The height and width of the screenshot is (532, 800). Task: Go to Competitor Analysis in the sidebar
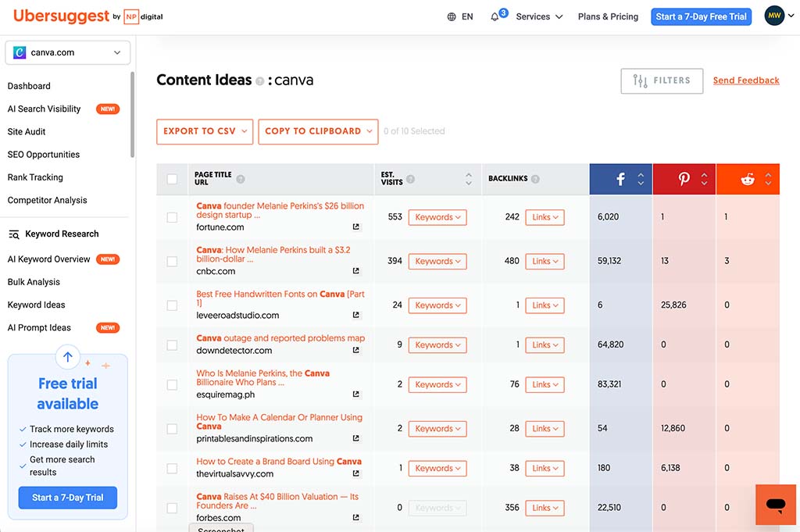tap(45, 200)
